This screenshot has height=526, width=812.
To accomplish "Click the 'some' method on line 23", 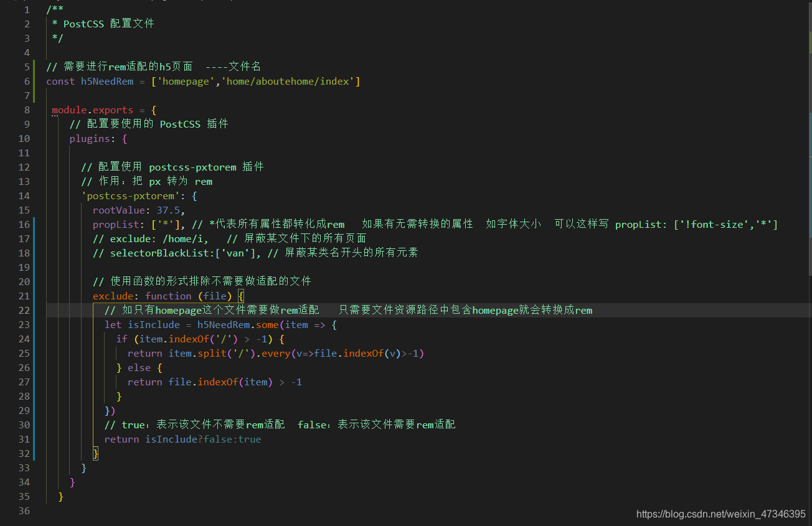I will (268, 324).
